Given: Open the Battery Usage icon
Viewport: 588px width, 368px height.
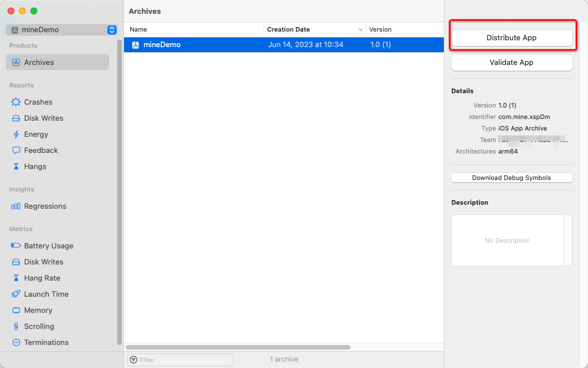Looking at the screenshot, I should [16, 246].
